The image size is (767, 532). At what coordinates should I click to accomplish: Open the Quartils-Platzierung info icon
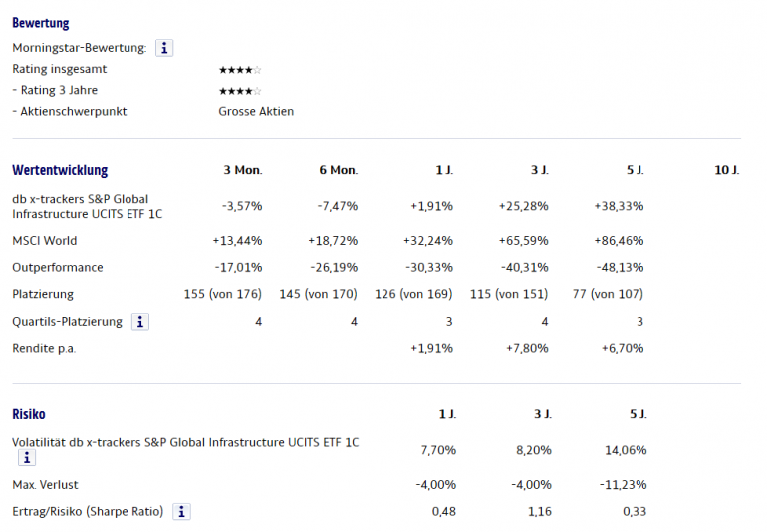[x=140, y=322]
